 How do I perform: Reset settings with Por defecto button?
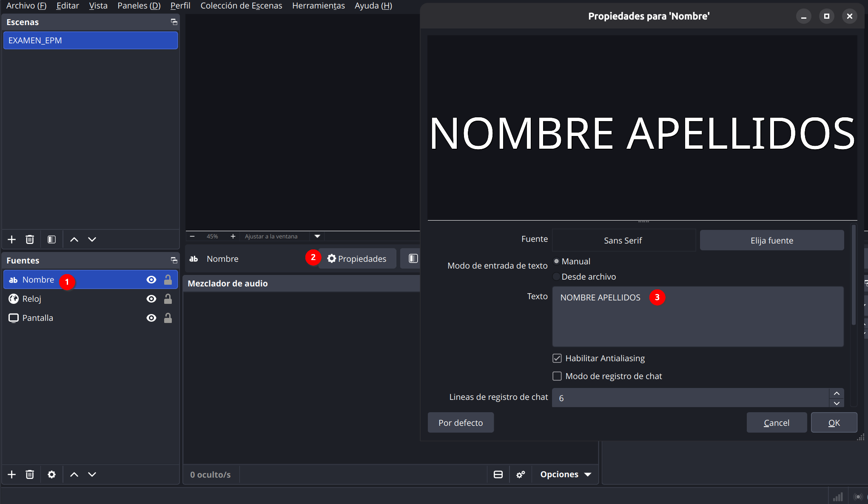coord(461,423)
